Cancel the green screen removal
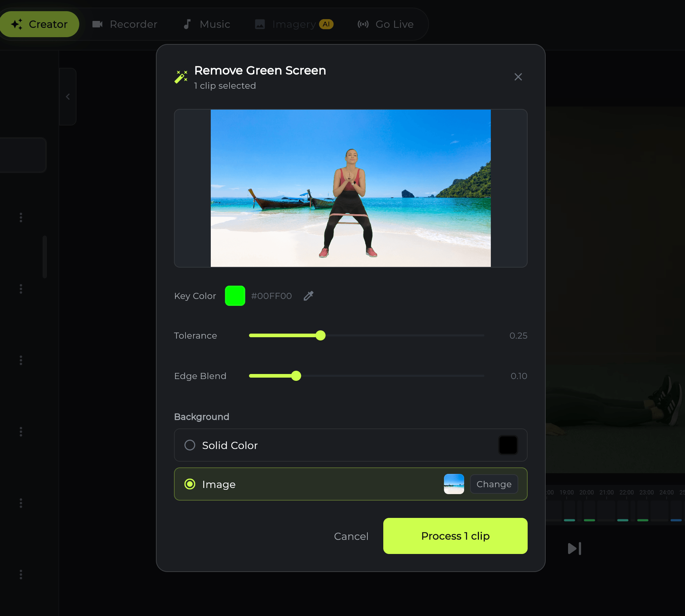The image size is (685, 616). pos(351,536)
